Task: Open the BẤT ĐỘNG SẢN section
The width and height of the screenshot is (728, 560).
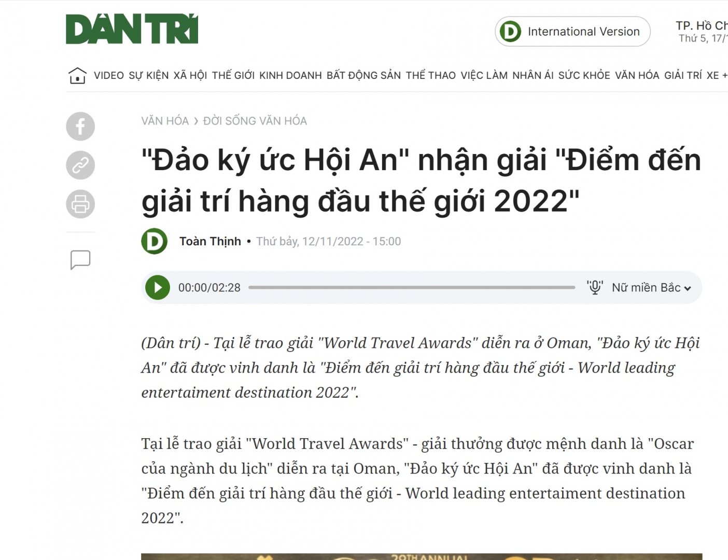Action: click(363, 76)
